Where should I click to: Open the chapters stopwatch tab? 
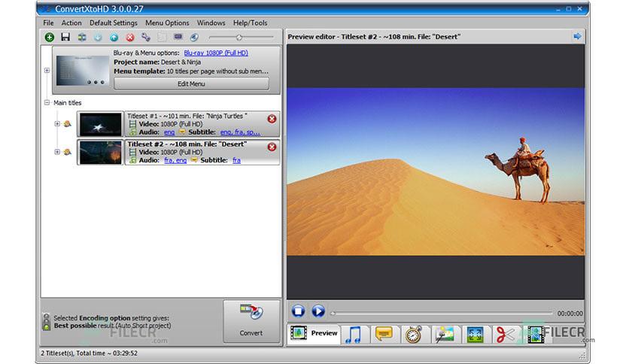[x=414, y=335]
